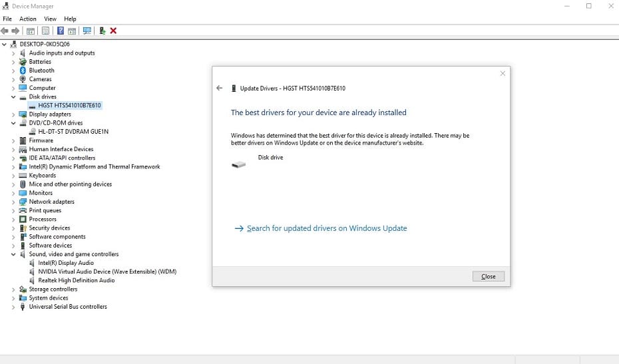
Task: Expand the Network adapters node
Action: pos(13,202)
